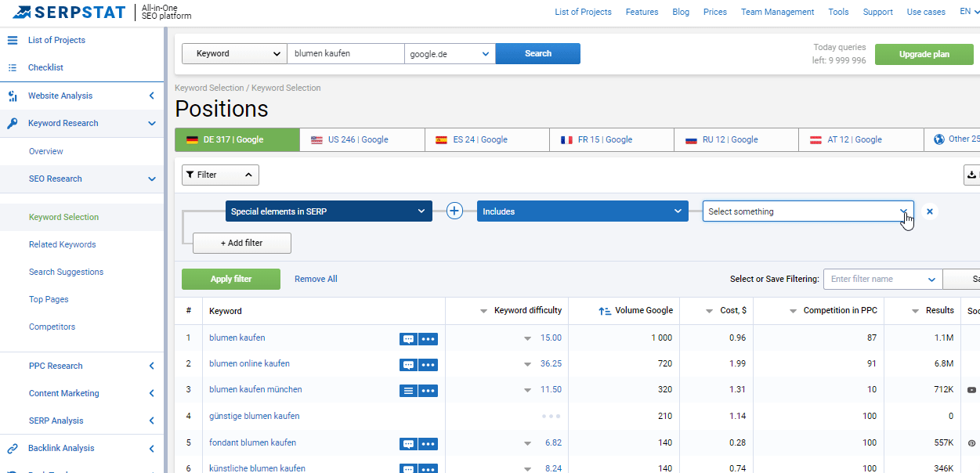Open the Includes condition dropdown
This screenshot has height=473, width=980.
tap(583, 211)
